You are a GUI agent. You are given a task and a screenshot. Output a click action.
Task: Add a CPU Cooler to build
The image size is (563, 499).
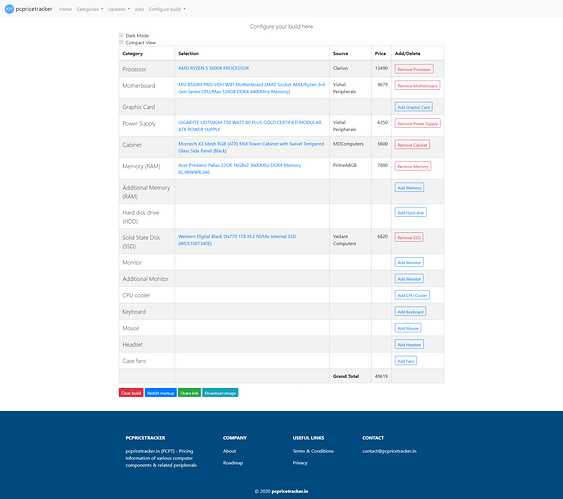(x=412, y=295)
